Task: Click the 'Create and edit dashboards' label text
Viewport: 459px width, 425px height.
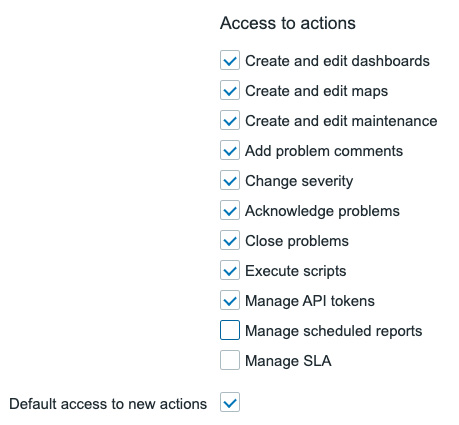Action: (x=337, y=61)
